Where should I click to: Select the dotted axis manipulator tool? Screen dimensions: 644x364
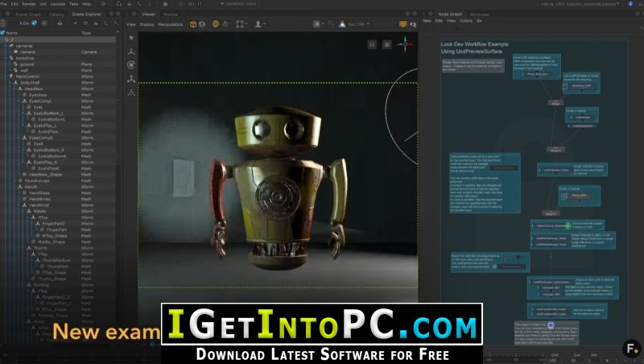131,93
